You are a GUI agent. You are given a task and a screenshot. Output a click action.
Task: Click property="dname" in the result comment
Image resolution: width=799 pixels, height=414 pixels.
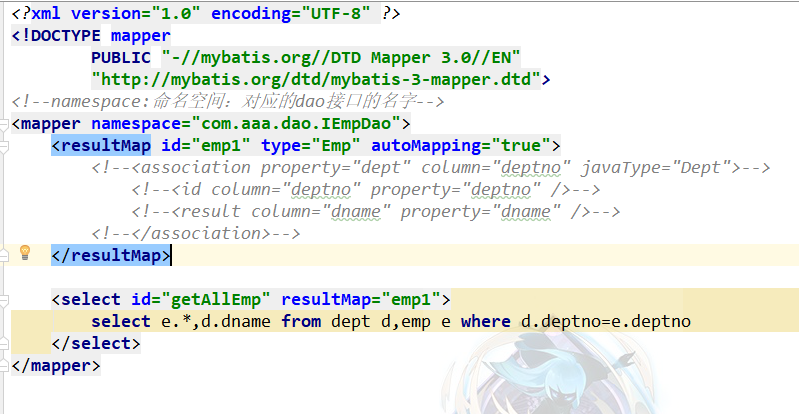481,211
